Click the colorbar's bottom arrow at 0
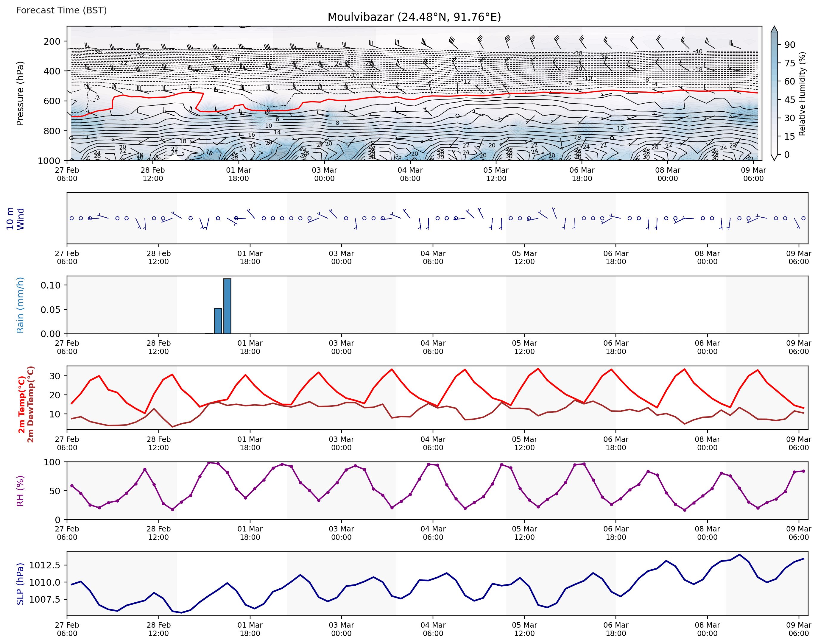The width and height of the screenshot is (818, 644). [x=774, y=158]
